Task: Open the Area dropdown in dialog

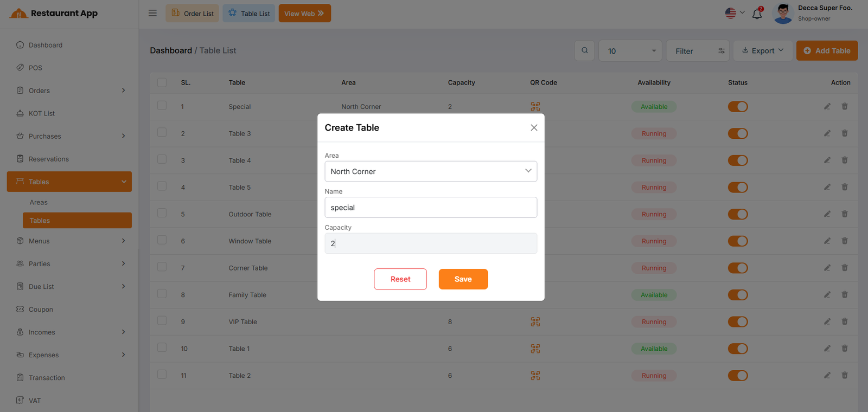Action: (x=430, y=171)
